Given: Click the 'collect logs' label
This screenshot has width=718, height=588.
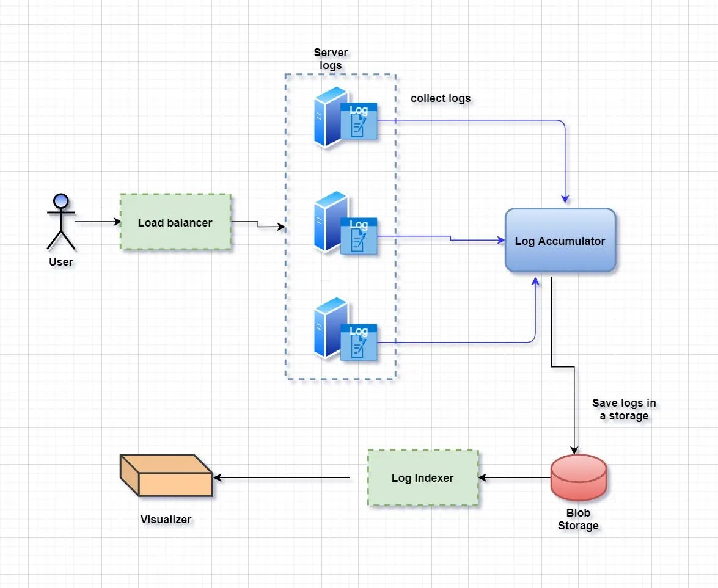Looking at the screenshot, I should tap(441, 98).
